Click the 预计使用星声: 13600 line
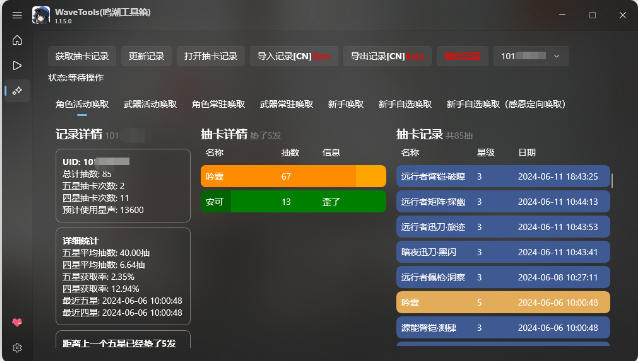This screenshot has height=361, width=638. pos(103,210)
